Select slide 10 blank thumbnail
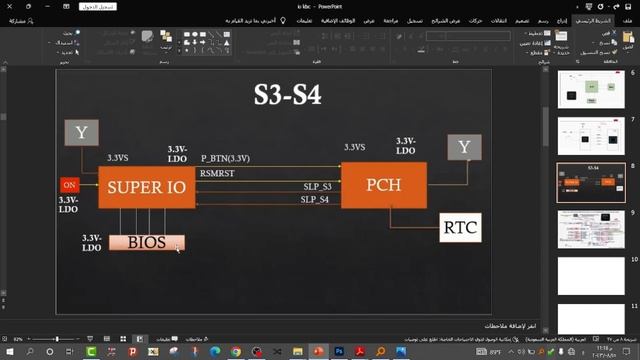 tap(591, 276)
